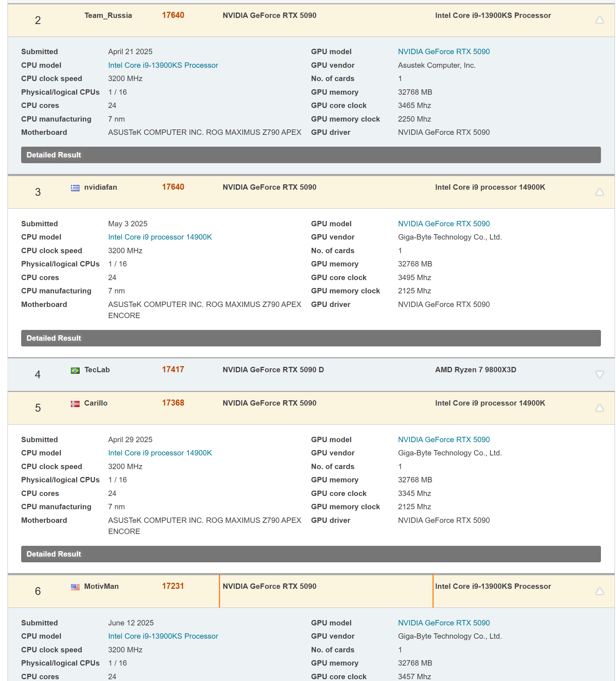The height and width of the screenshot is (681, 616).
Task: Click the Carillo username
Action: (x=96, y=403)
